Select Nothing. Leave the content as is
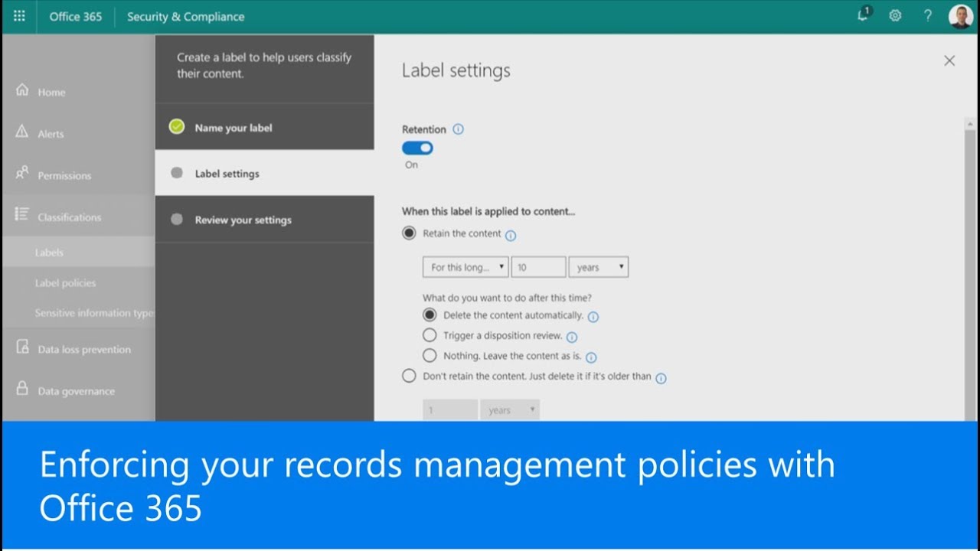Viewport: 980px width, 551px height. (430, 355)
